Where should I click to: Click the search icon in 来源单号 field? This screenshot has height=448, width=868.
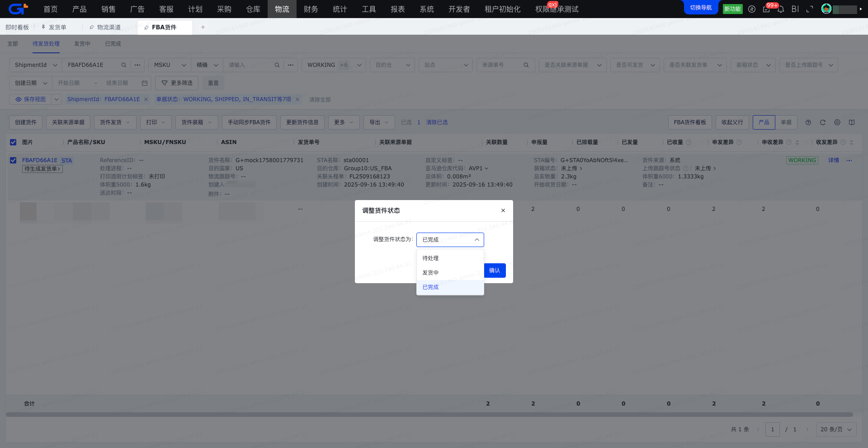coord(526,65)
